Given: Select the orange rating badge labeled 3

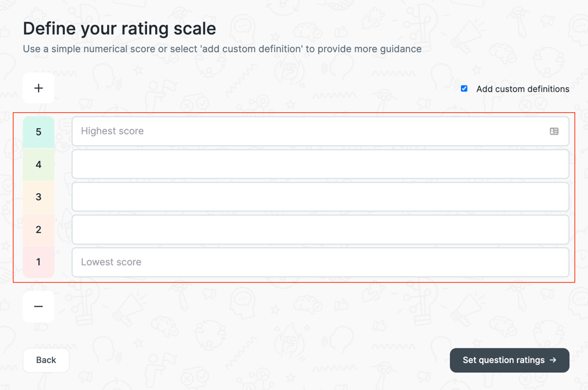Looking at the screenshot, I should pos(38,197).
